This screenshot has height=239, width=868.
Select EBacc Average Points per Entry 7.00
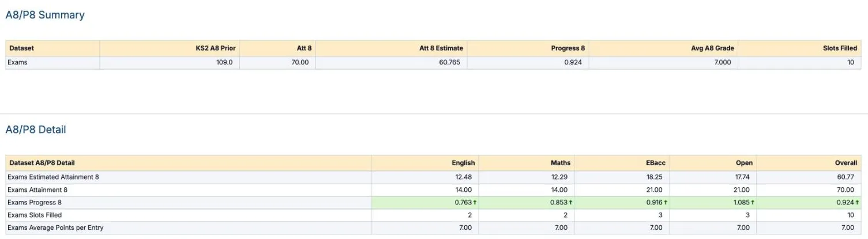(656, 228)
